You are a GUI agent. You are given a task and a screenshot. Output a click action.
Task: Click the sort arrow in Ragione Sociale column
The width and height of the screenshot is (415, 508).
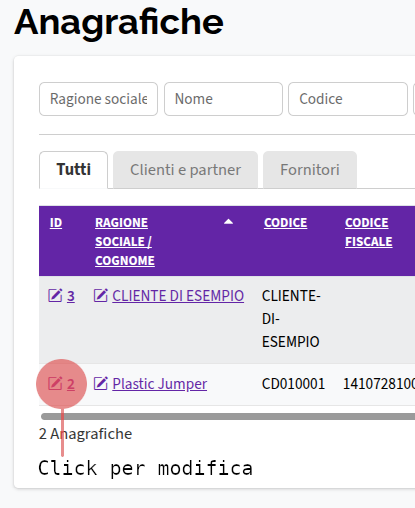pos(228,222)
